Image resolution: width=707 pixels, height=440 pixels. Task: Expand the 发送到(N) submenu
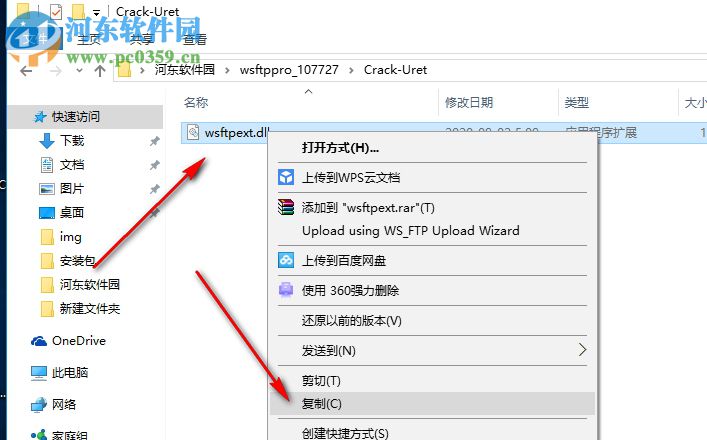433,350
